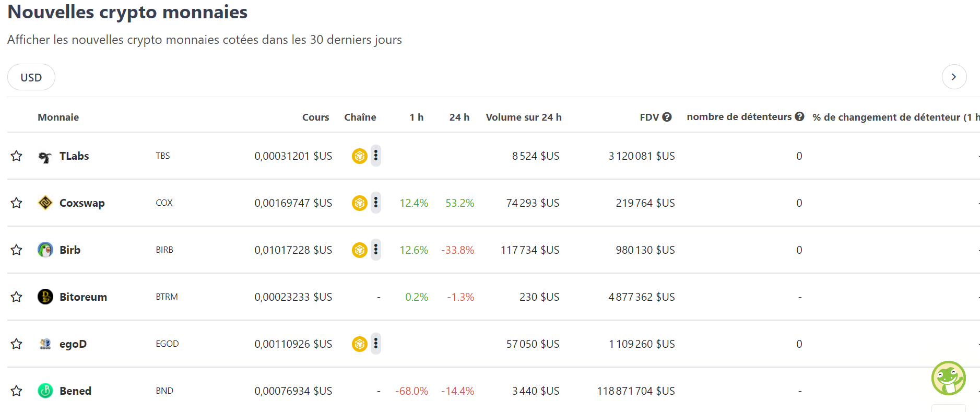
Task: Sort by % de changement de détenteur
Action: 896,117
